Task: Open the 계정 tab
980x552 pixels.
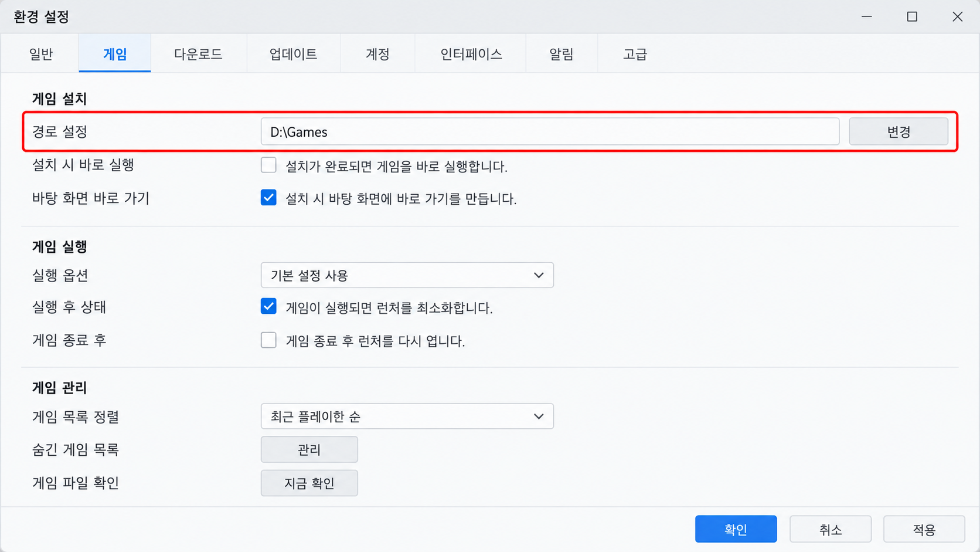Action: tap(377, 54)
